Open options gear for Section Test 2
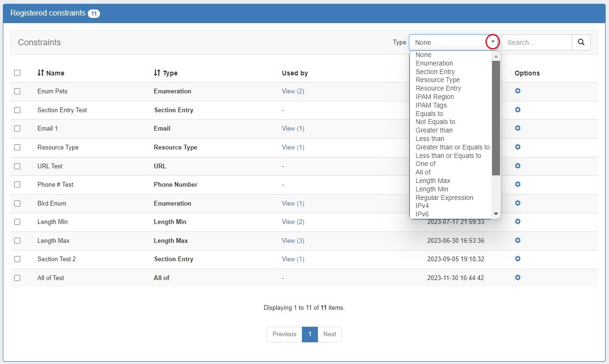This screenshot has width=609, height=364. 517,259
